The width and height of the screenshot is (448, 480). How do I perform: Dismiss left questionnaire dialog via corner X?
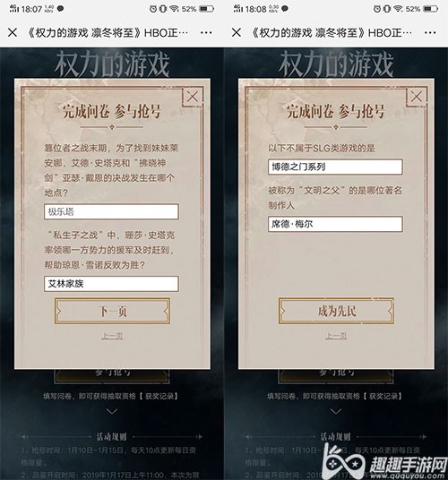pyautogui.click(x=193, y=97)
